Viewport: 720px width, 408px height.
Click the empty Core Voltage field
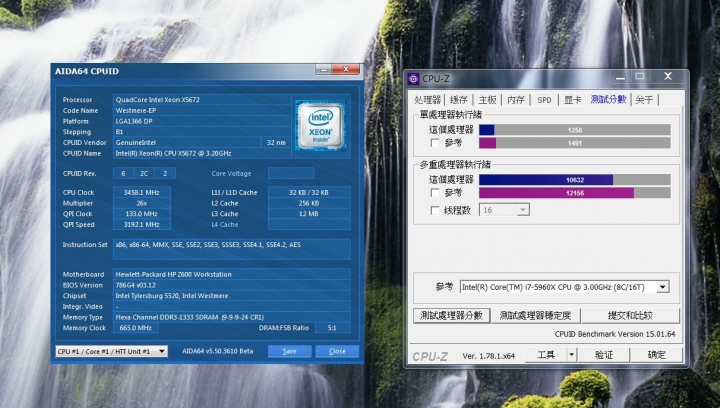click(x=291, y=173)
